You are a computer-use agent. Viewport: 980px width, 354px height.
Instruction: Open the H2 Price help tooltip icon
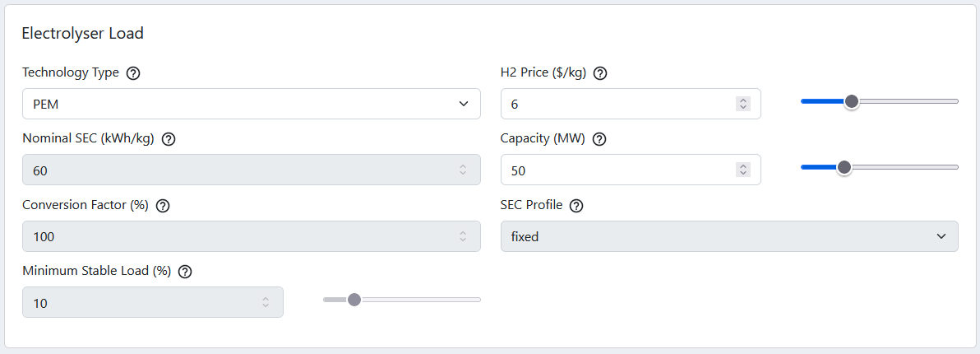coord(600,73)
